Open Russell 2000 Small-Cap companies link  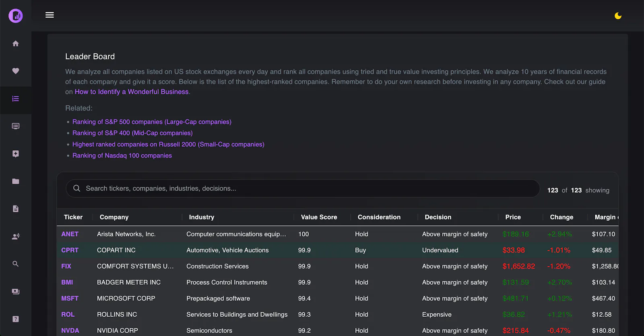pyautogui.click(x=168, y=144)
